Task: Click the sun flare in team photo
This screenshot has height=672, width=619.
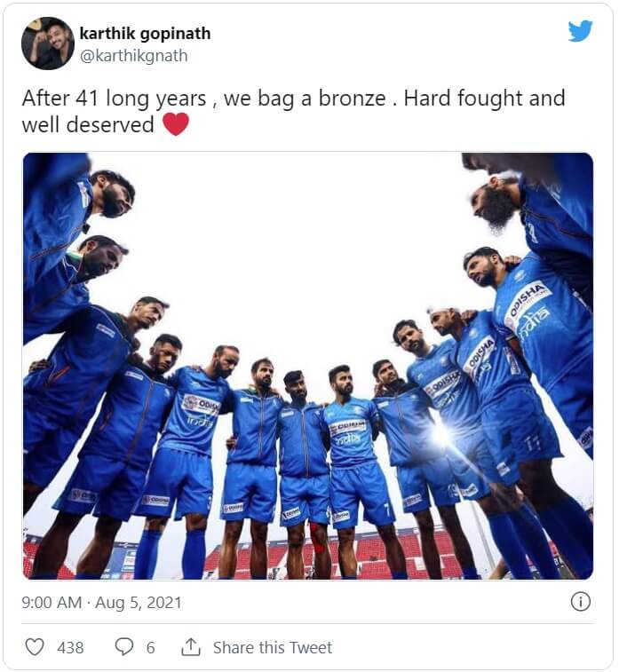Action: [x=439, y=433]
